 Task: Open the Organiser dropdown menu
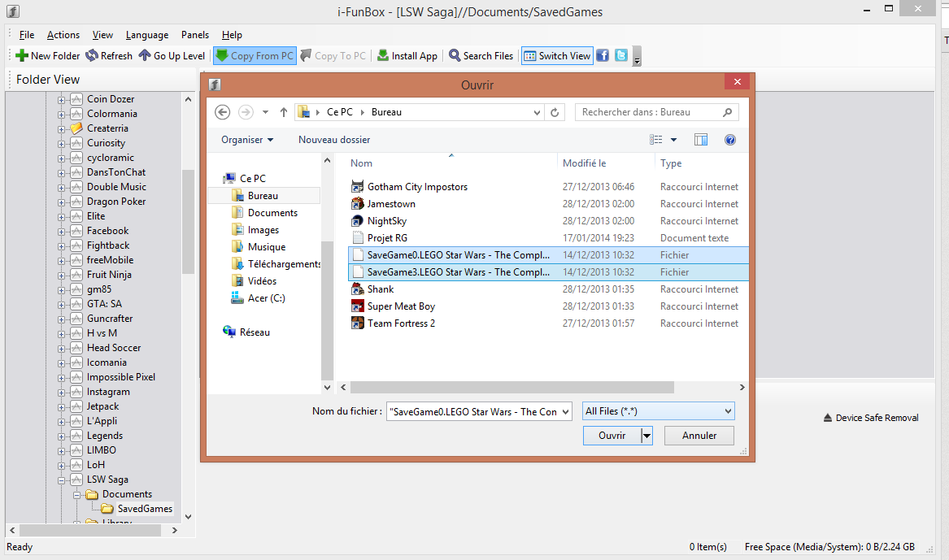(247, 140)
